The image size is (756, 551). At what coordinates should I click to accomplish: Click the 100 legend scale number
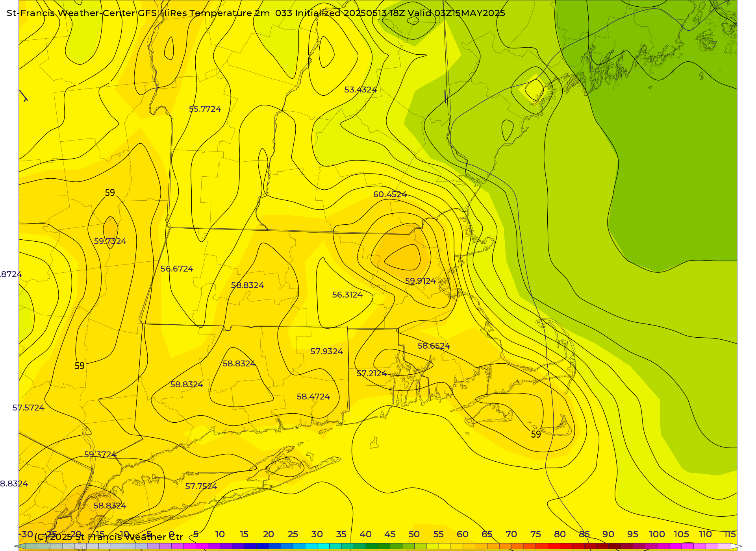657,534
